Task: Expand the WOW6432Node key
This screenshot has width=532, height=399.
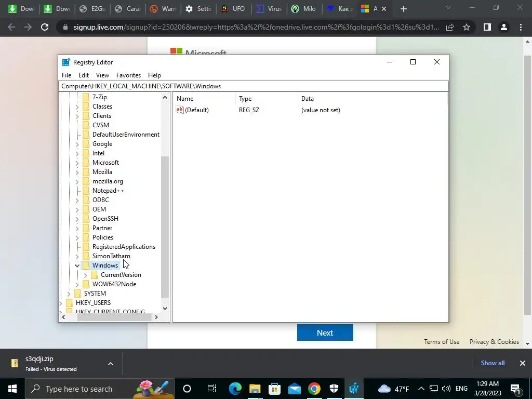Action: coord(77,285)
